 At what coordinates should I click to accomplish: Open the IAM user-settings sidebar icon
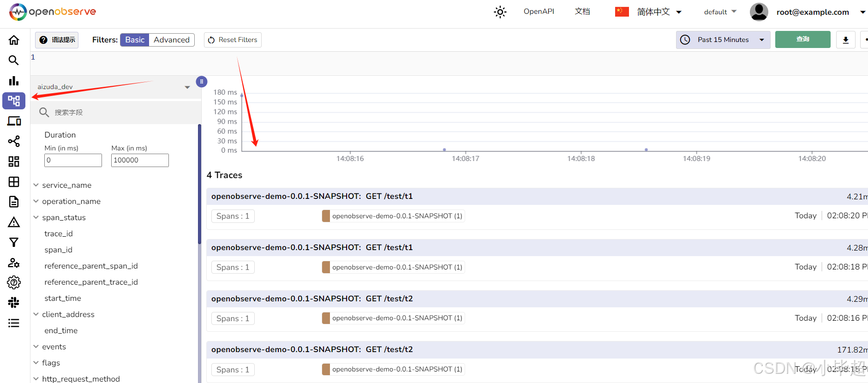pyautogui.click(x=14, y=263)
